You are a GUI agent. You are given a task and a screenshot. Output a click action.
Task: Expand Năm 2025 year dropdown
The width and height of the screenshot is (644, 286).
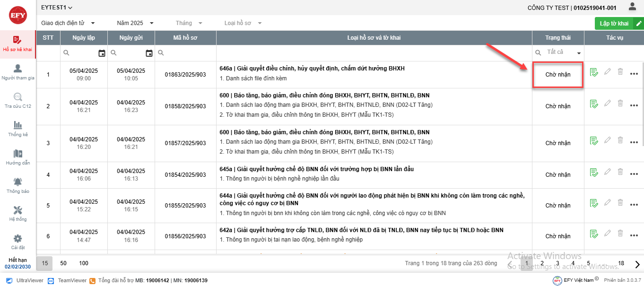[x=135, y=23]
